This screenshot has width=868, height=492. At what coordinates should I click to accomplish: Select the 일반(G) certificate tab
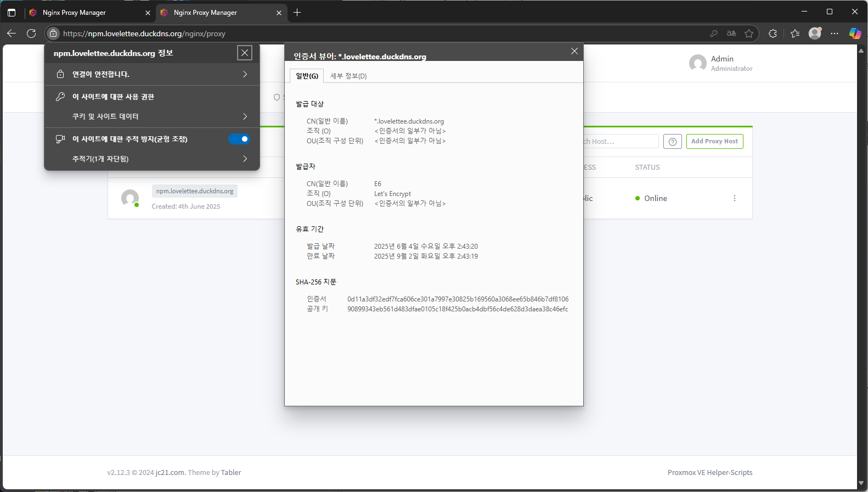[307, 76]
